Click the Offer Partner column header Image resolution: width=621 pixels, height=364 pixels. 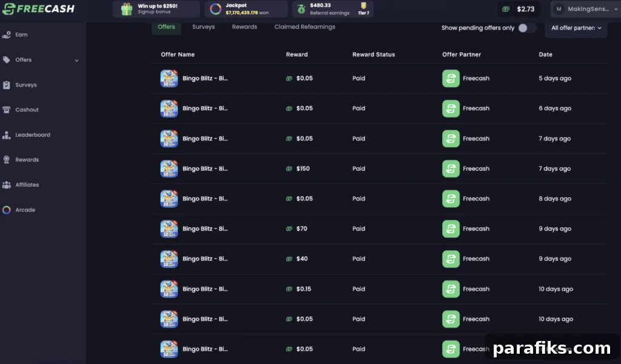coord(462,55)
